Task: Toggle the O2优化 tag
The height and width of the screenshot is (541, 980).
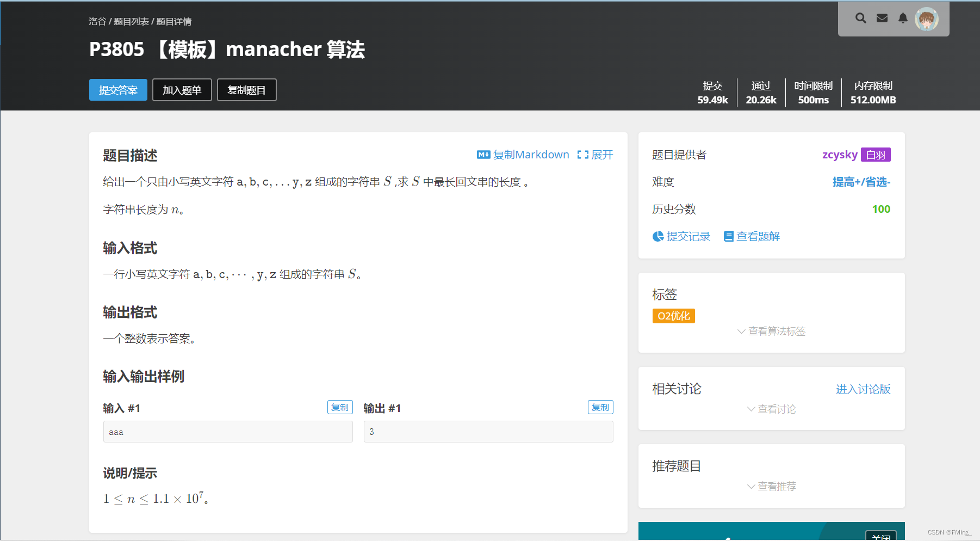Action: pyautogui.click(x=673, y=316)
